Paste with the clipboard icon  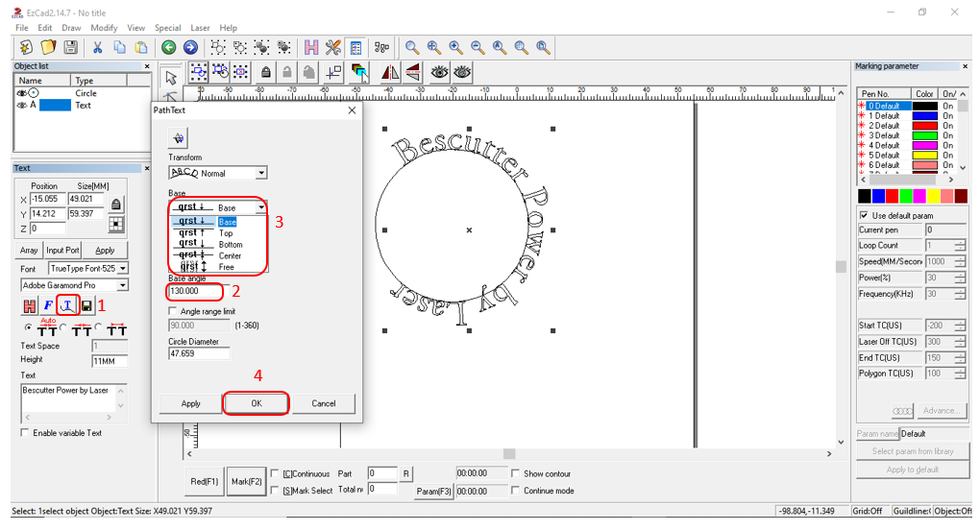pos(141,47)
